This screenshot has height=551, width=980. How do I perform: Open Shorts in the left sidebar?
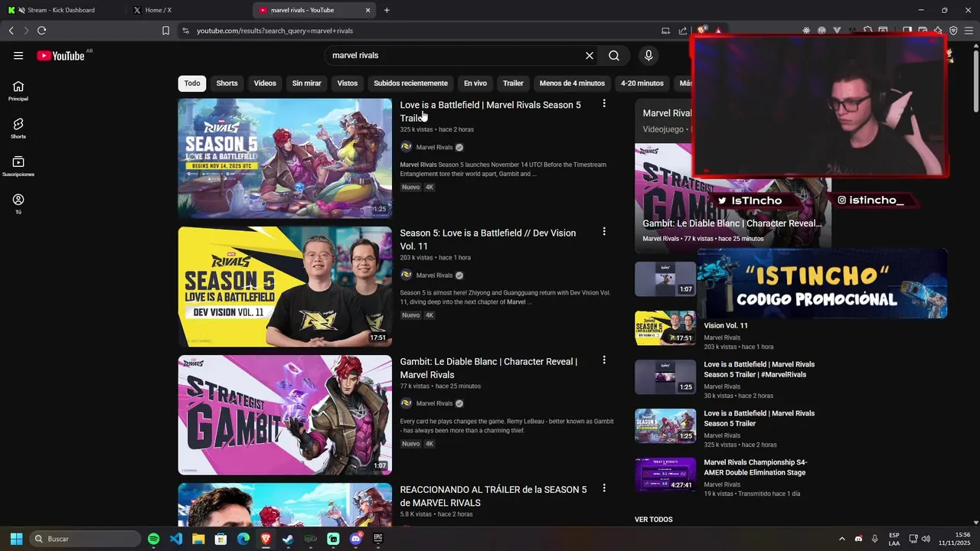(18, 128)
